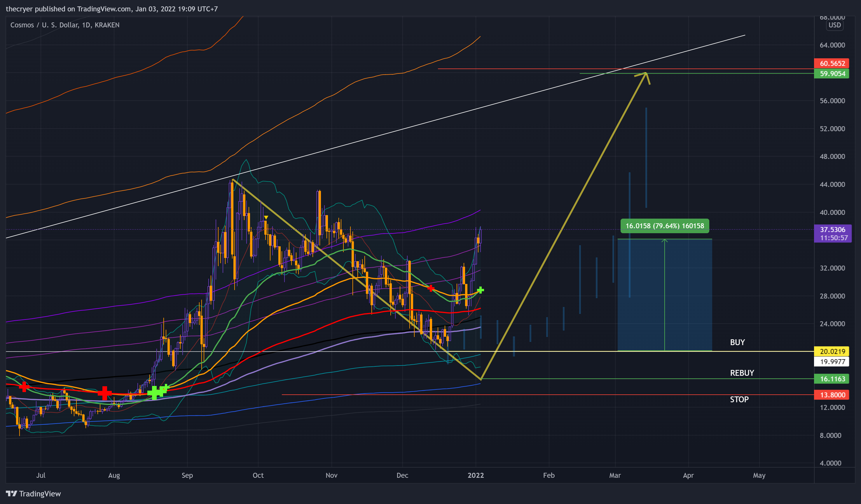This screenshot has width=861, height=504.
Task: Click the STOP annotation text
Action: 739,400
